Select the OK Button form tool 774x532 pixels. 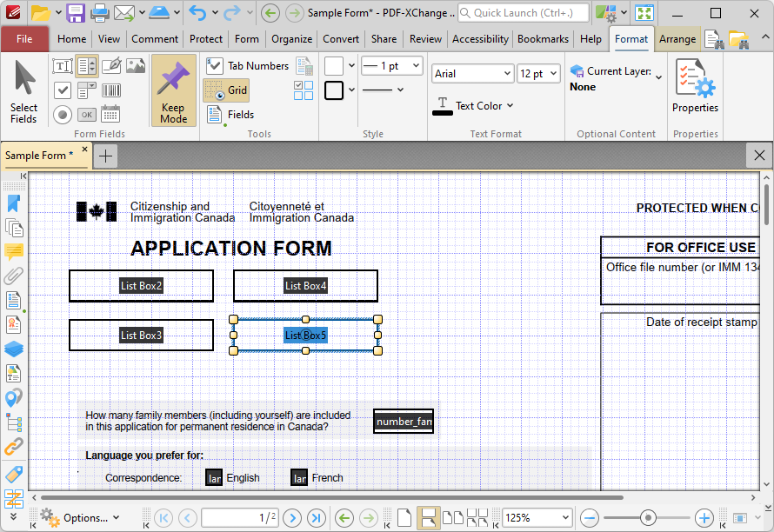coord(87,115)
